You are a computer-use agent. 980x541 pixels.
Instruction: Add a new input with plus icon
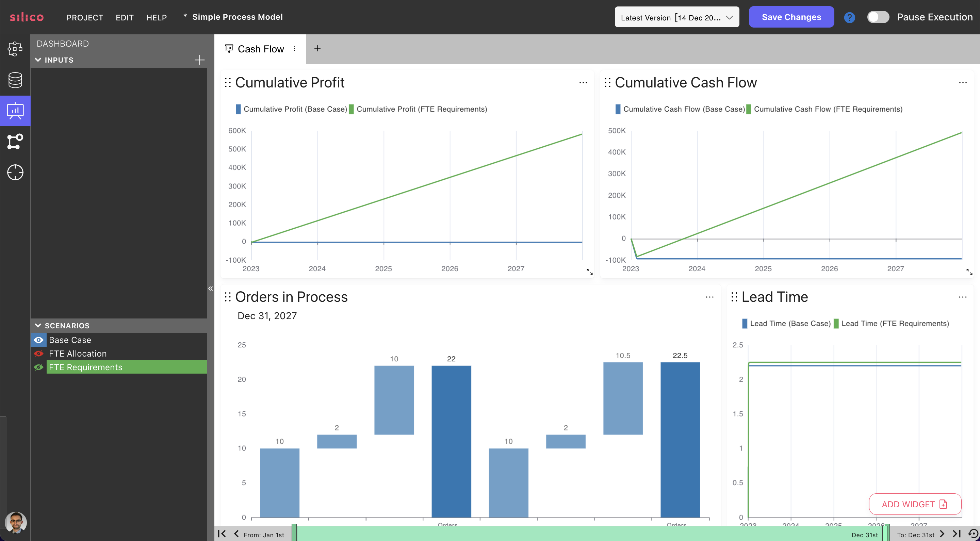point(199,60)
